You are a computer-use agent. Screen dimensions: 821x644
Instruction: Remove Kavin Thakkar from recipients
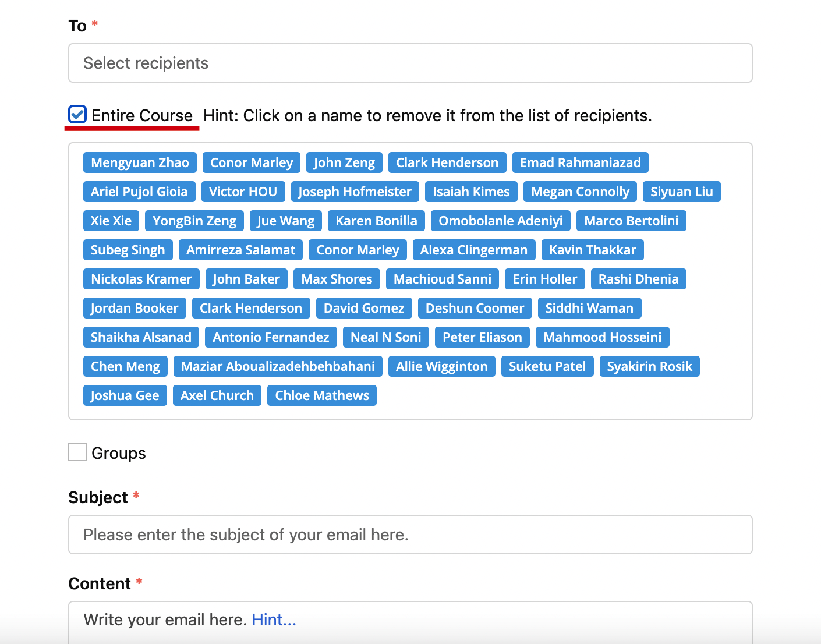point(593,250)
